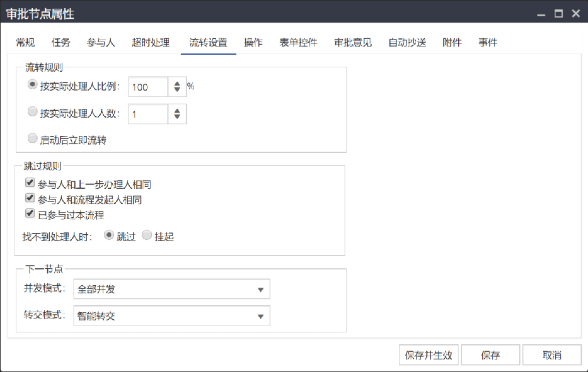This screenshot has width=588, height=372.
Task: Click the stepper arrows for 按实际处理人人数
Action: click(177, 114)
